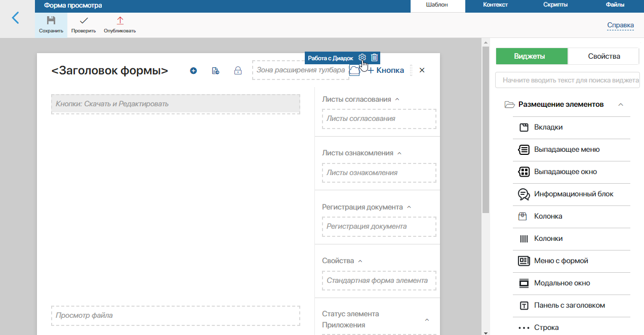The width and height of the screenshot is (644, 335).
Task: Click the Форма просмотра title text
Action: click(73, 6)
